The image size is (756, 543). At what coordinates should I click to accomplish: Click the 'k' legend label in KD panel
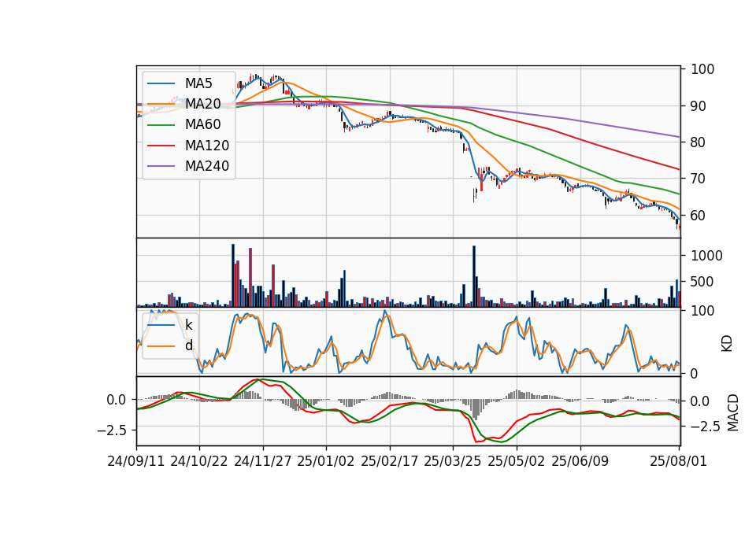(x=188, y=325)
